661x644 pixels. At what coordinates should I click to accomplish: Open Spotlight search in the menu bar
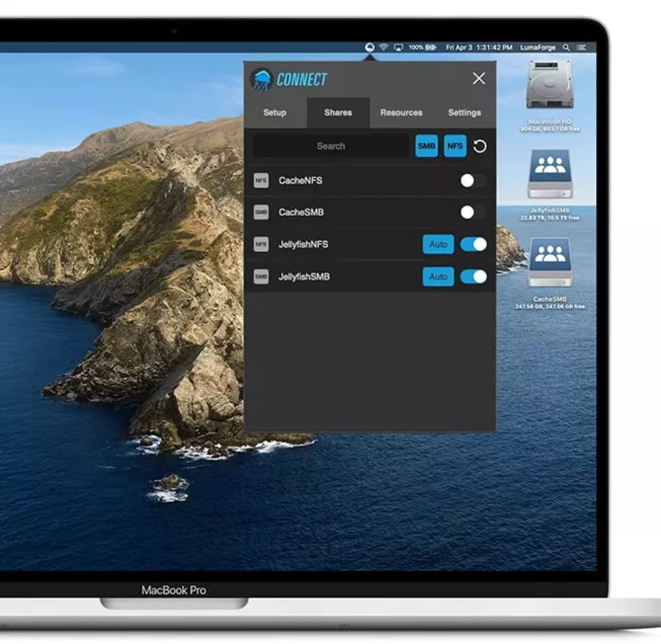[x=566, y=47]
